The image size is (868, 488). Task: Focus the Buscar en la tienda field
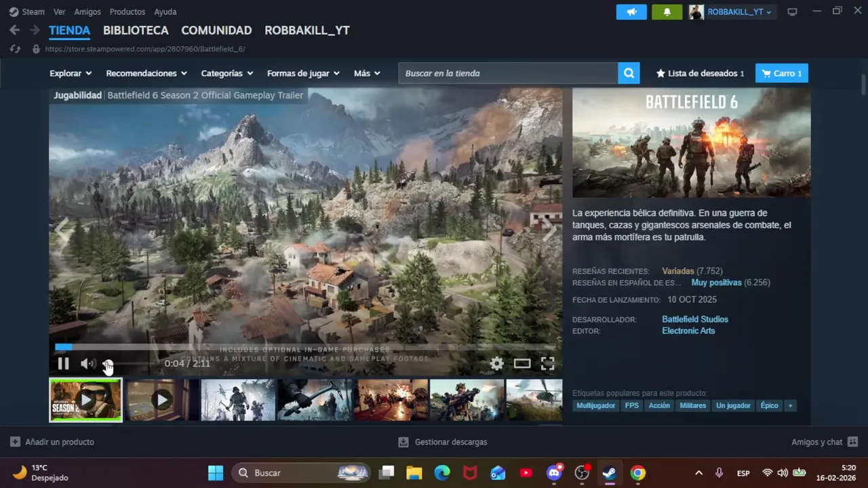(508, 73)
